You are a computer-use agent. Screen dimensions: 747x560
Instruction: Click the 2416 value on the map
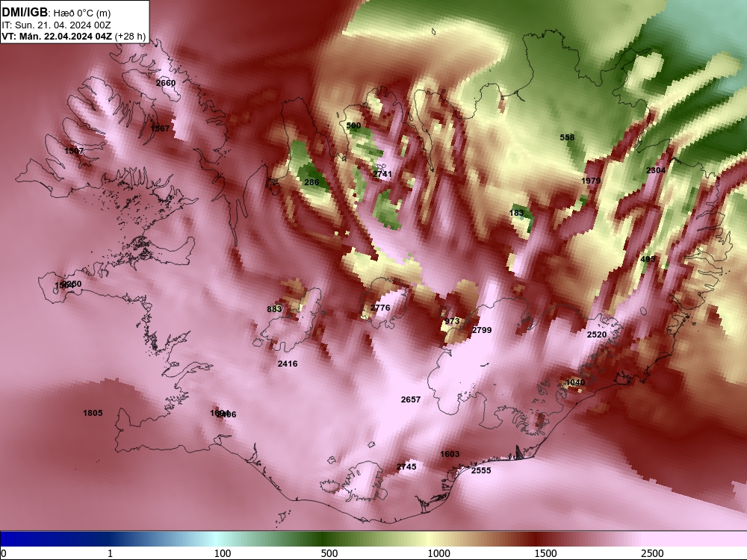pyautogui.click(x=288, y=364)
